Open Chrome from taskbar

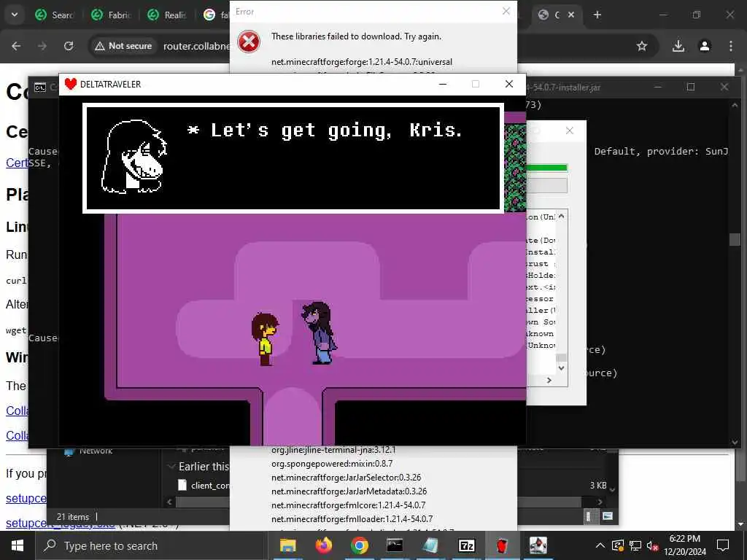tap(359, 545)
